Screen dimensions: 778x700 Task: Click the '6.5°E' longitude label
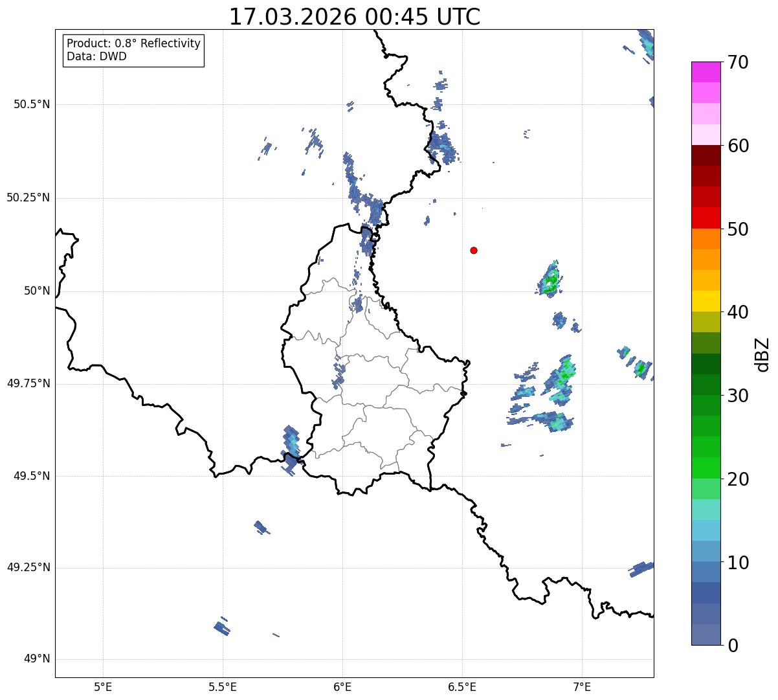click(462, 686)
